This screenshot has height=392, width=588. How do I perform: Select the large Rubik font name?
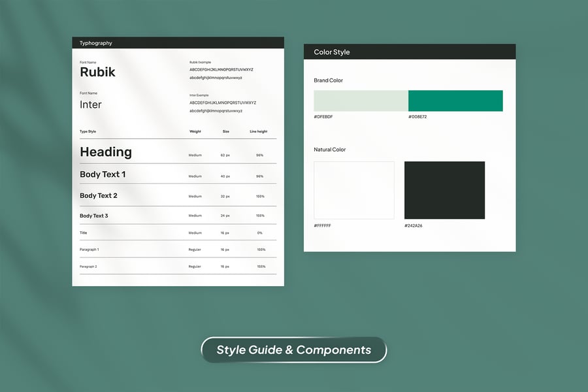(97, 72)
